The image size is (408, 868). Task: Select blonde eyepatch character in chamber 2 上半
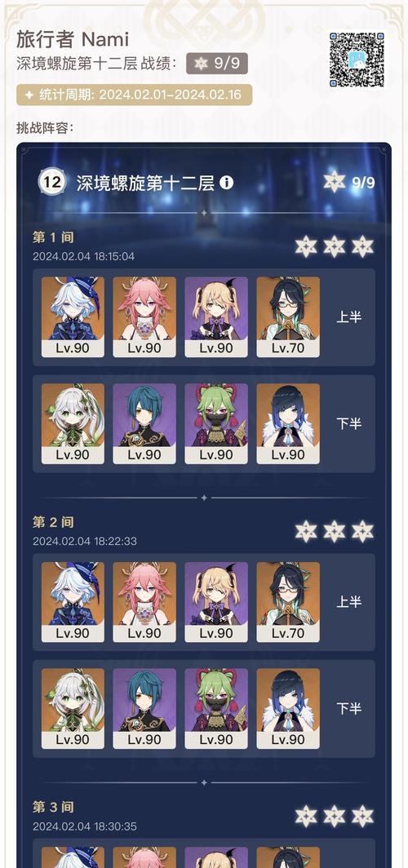coord(216,602)
